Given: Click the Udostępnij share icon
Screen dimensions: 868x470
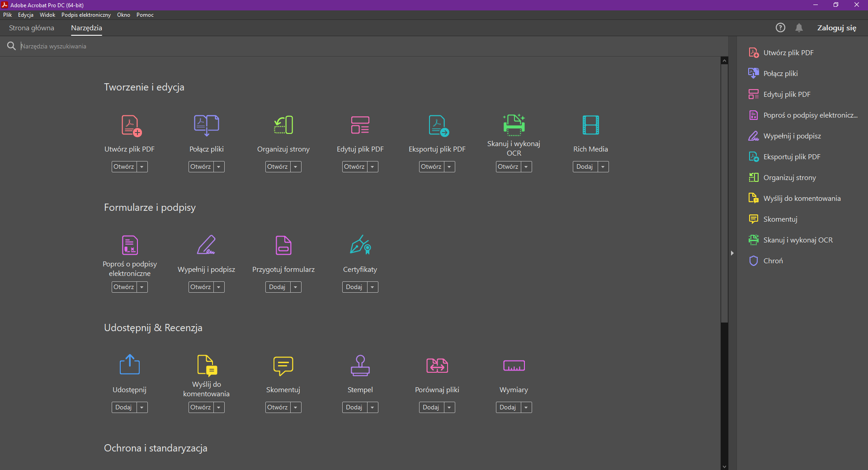Looking at the screenshot, I should 130,364.
